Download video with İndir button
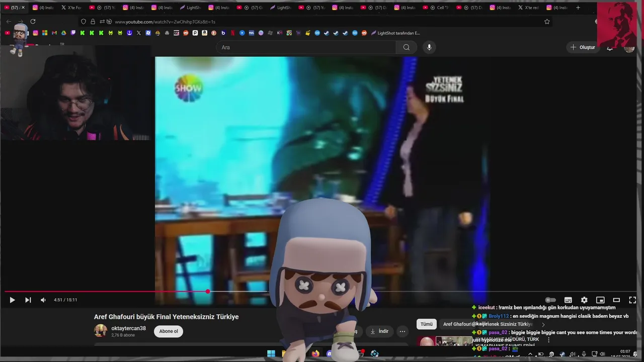644x362 pixels. tap(379, 331)
